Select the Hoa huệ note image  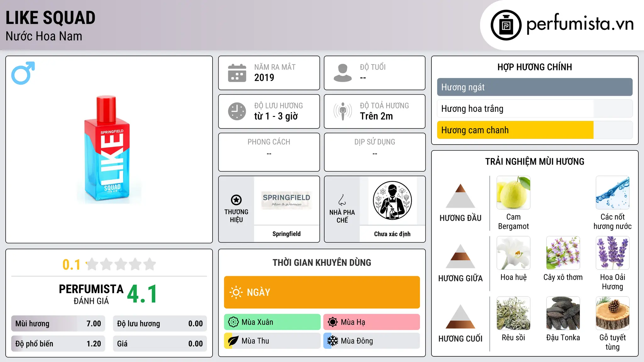514,253
